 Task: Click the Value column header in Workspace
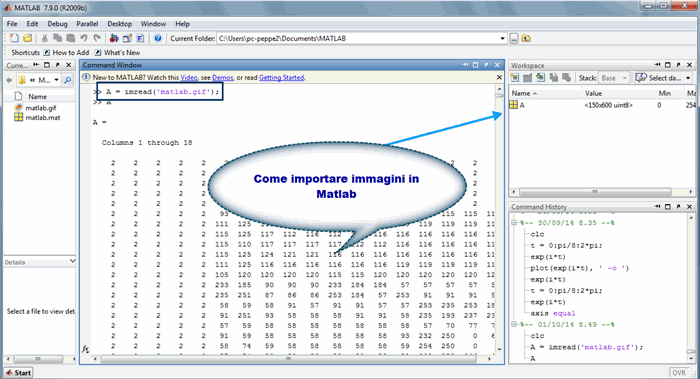click(618, 93)
